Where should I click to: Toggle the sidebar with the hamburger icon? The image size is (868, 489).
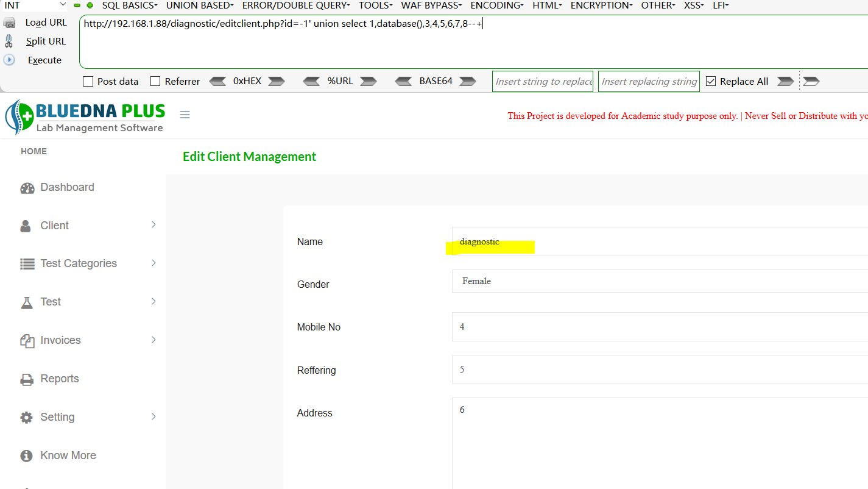click(x=185, y=115)
